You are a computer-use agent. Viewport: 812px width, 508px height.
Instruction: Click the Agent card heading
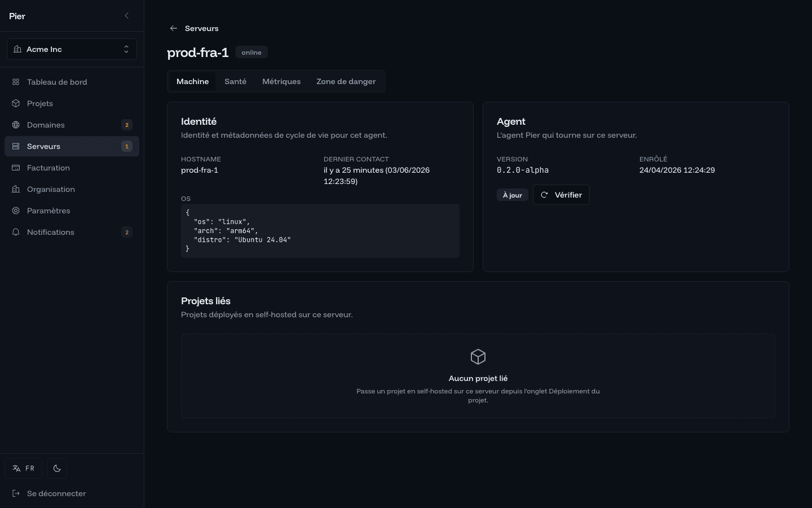pyautogui.click(x=511, y=121)
